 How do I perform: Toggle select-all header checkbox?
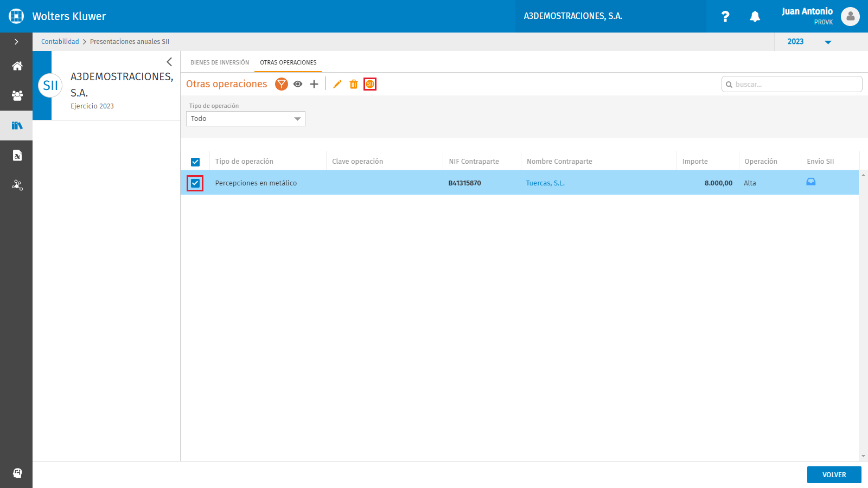pyautogui.click(x=195, y=162)
